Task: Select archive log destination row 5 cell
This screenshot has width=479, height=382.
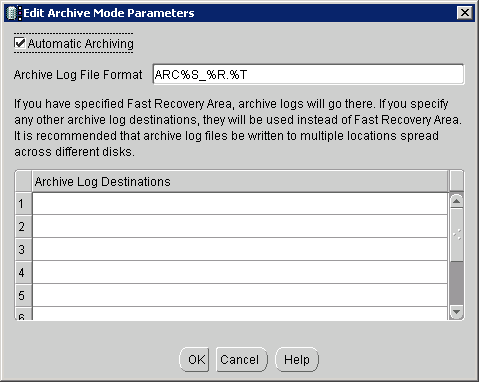Action: point(240,295)
